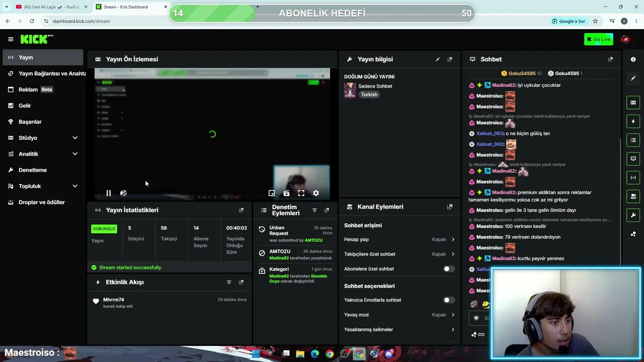Screen dimensions: 644x362
Task: Pop out the Kanal Eylemleri panel
Action: click(450, 207)
